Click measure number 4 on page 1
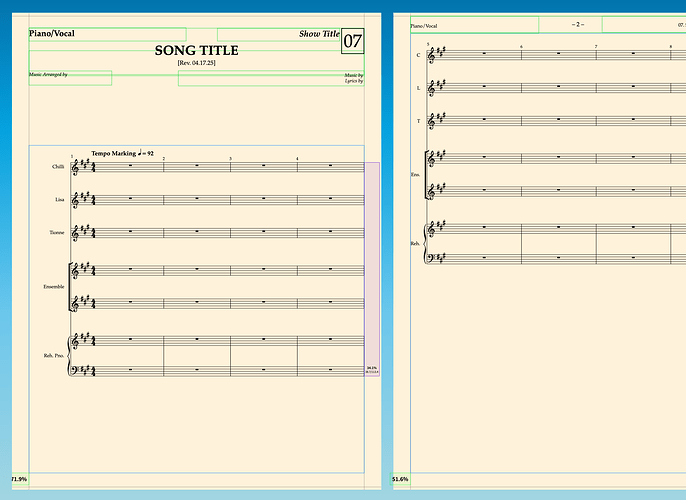The image size is (686, 500). point(297,158)
